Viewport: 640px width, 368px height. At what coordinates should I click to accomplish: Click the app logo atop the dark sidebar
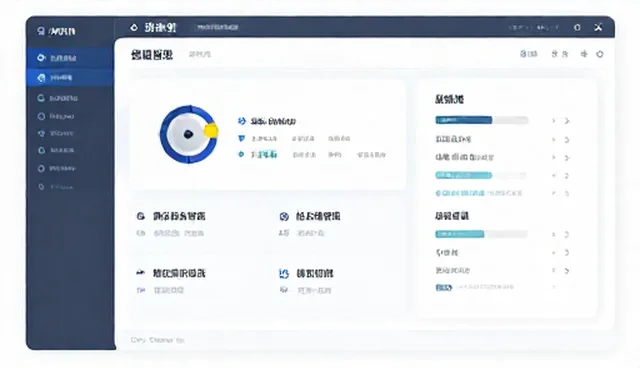pos(56,31)
